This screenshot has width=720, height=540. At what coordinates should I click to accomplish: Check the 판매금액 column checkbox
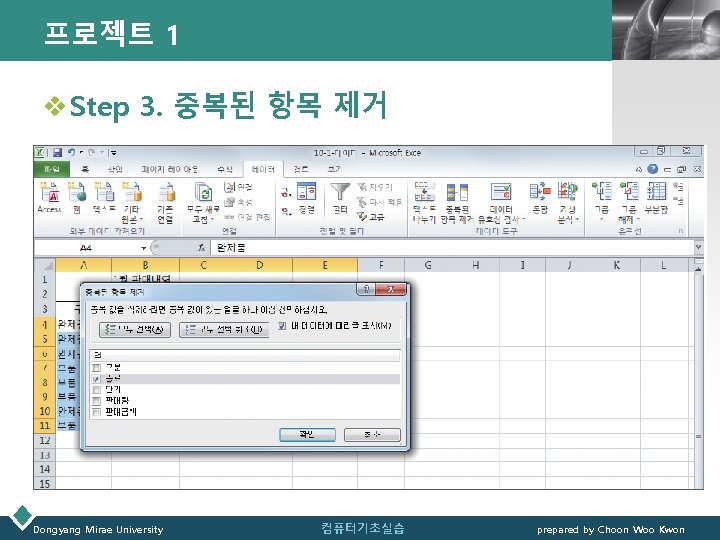(x=96, y=412)
